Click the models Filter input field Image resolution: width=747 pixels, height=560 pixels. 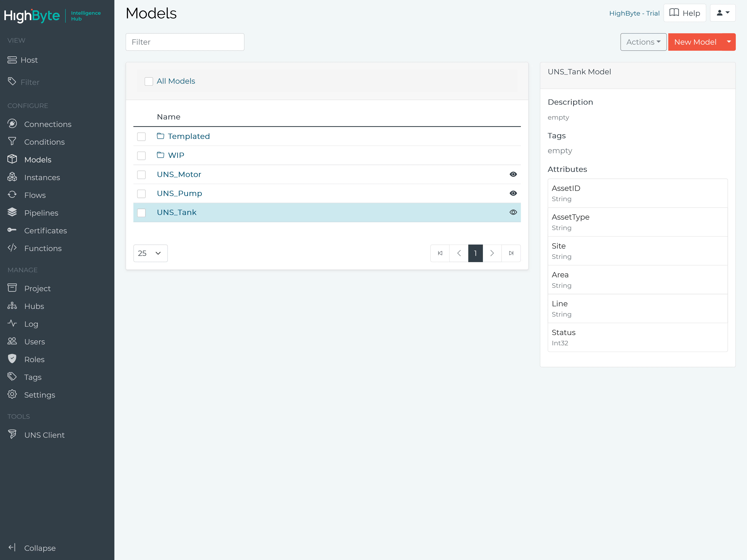[185, 42]
